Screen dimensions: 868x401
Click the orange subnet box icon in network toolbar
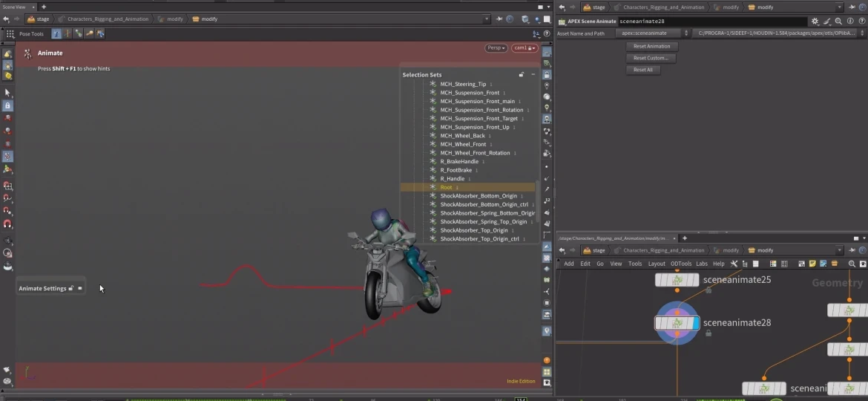[834, 264]
